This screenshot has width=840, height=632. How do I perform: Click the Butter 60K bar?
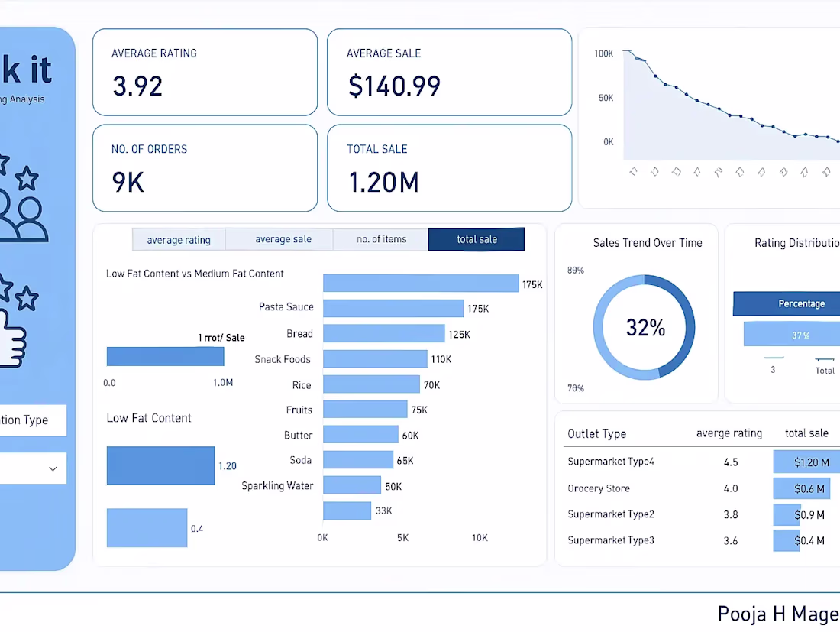click(360, 434)
